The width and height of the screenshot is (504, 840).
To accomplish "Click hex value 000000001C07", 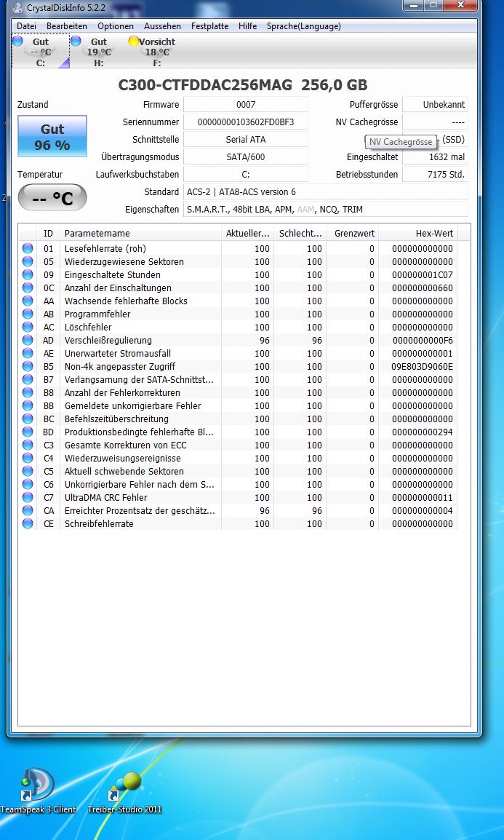I will pyautogui.click(x=422, y=275).
